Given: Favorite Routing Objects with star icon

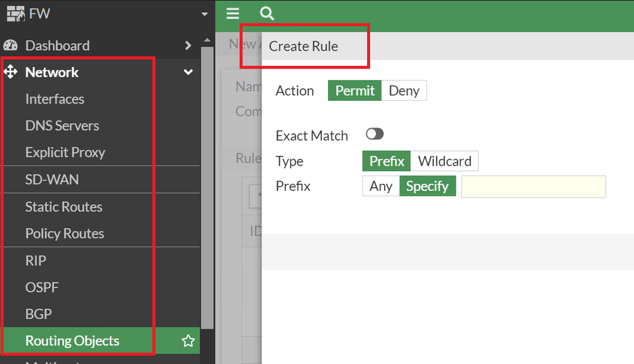Looking at the screenshot, I should 188,341.
